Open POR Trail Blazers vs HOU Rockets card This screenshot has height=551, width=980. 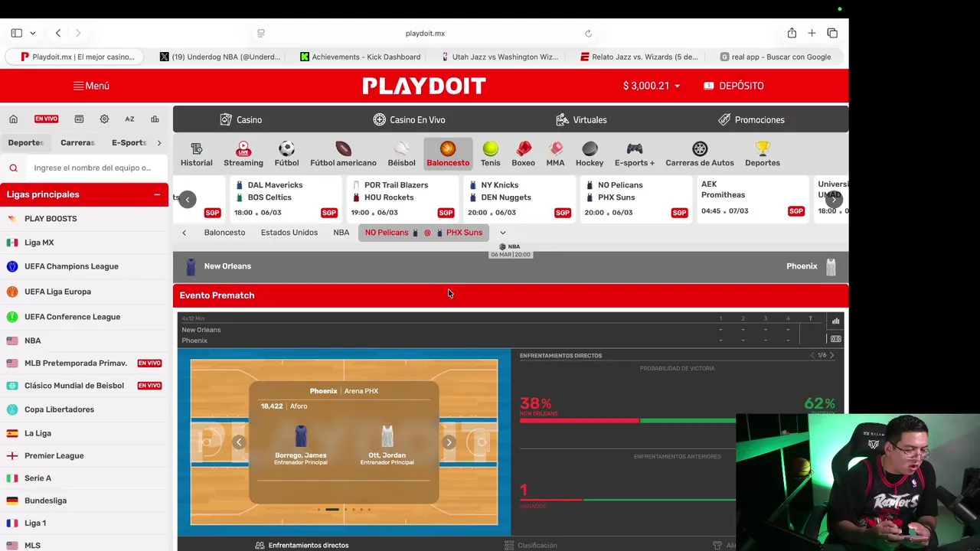[402, 199]
